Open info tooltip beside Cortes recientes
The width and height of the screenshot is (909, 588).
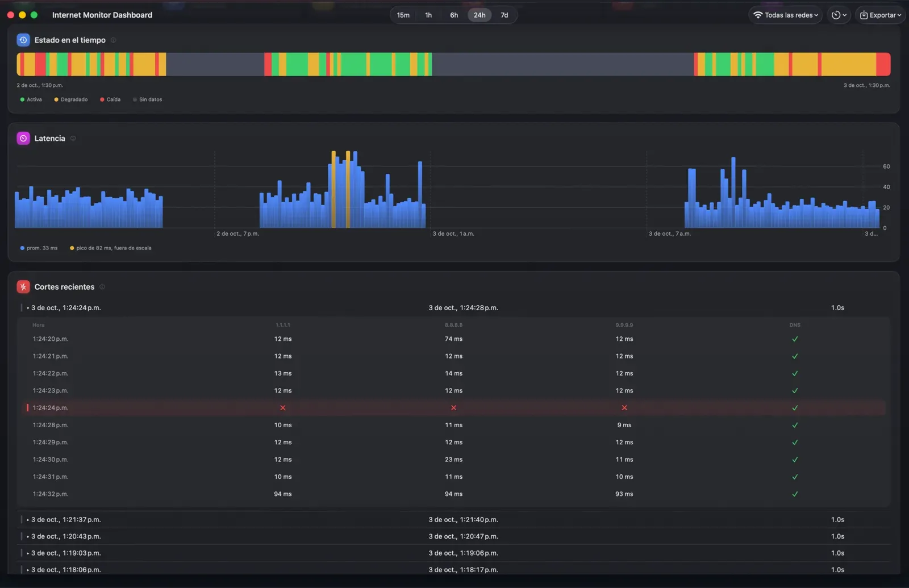point(102,287)
